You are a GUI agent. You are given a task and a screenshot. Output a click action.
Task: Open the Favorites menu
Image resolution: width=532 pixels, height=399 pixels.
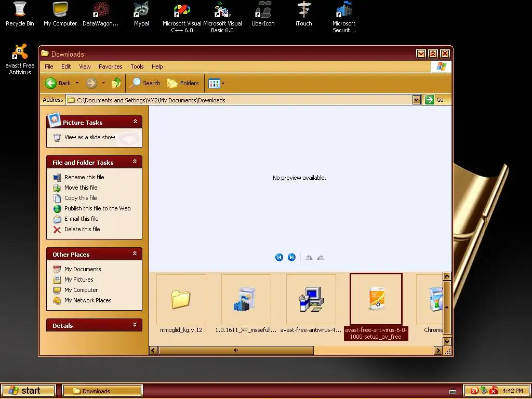point(110,66)
